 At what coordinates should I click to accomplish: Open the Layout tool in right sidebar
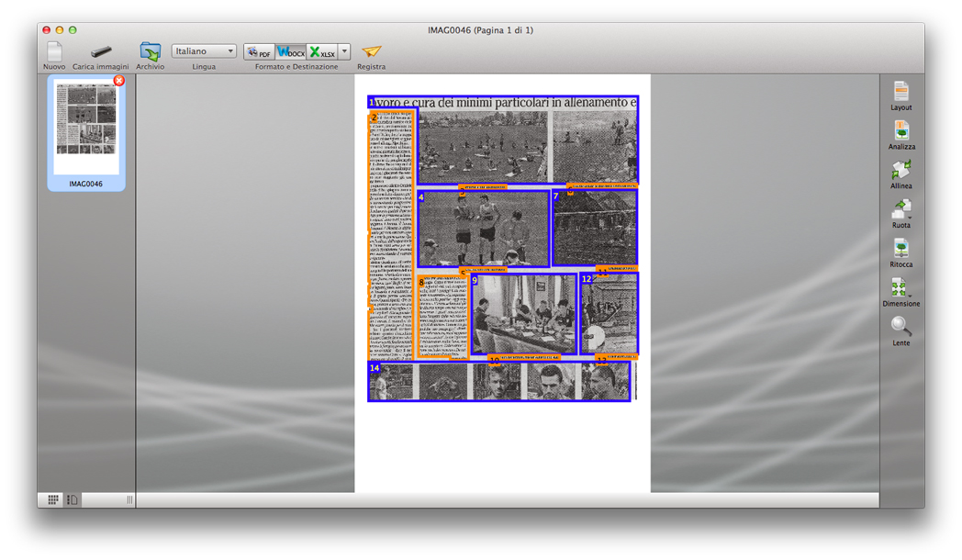(900, 91)
